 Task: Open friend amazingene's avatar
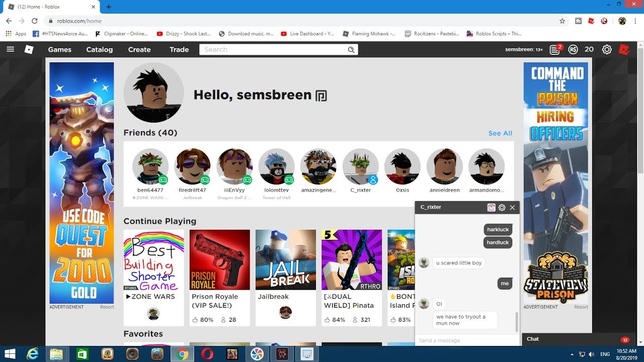pos(318,166)
